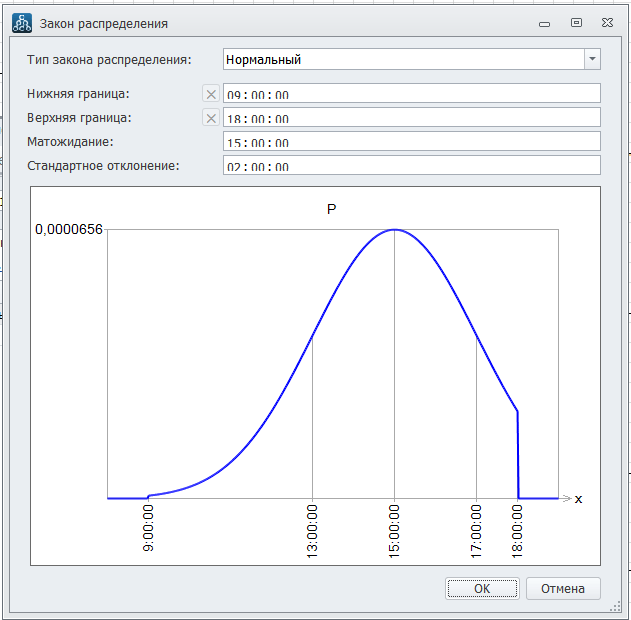Click the 0,0000656 y-axis maximum label
Image resolution: width=631 pixels, height=620 pixels.
point(69,229)
